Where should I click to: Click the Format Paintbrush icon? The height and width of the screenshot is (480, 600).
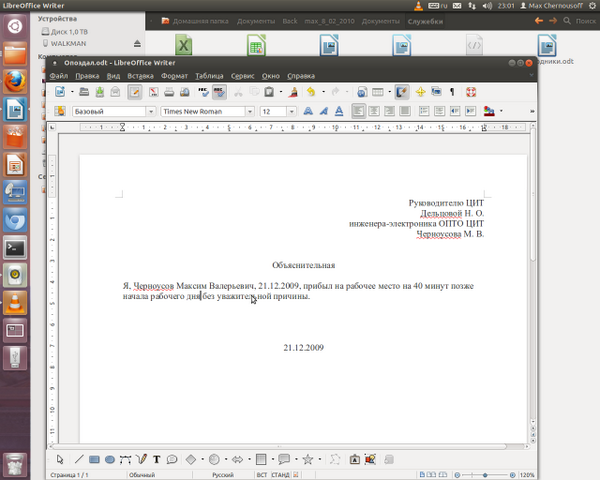pyautogui.click(x=294, y=92)
